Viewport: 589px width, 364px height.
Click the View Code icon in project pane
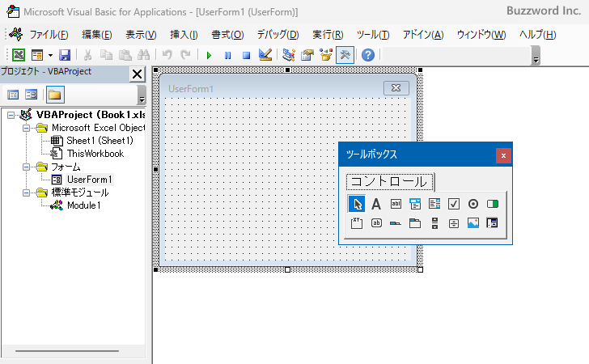pyautogui.click(x=13, y=95)
